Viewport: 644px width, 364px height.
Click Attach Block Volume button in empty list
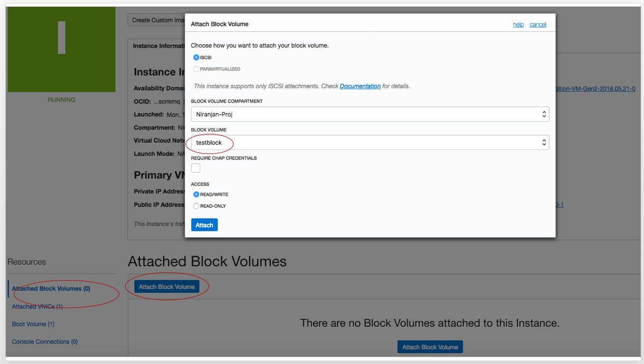(430, 347)
